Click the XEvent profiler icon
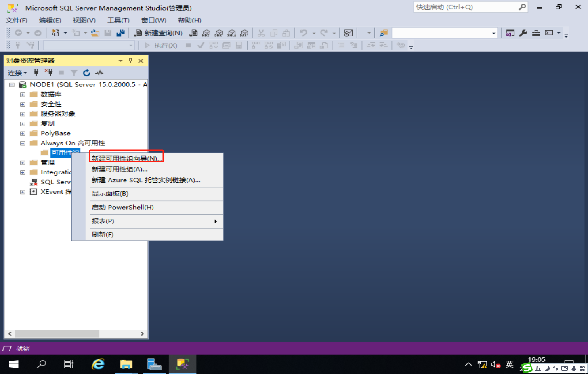Image resolution: width=588 pixels, height=374 pixels. (34, 192)
